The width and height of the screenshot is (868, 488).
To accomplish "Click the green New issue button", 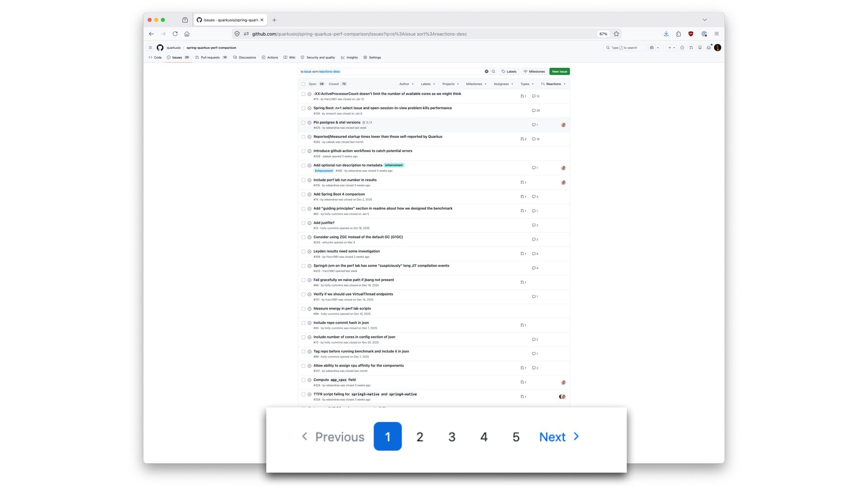I will 559,71.
